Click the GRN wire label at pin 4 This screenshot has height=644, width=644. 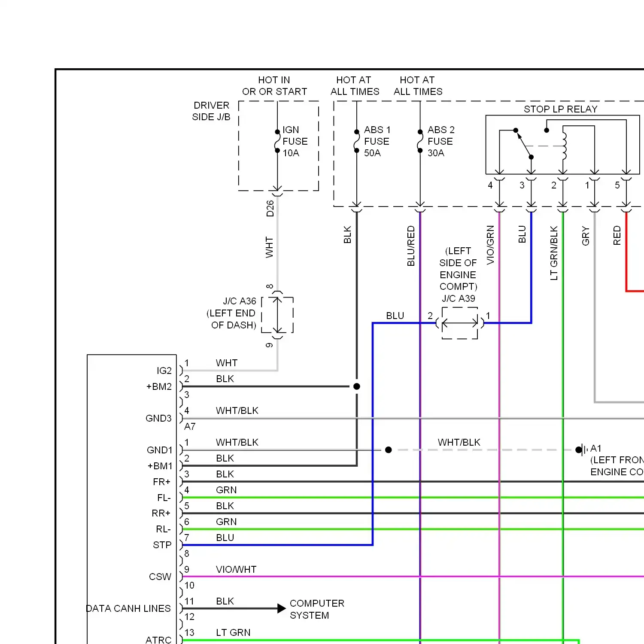[226, 490]
